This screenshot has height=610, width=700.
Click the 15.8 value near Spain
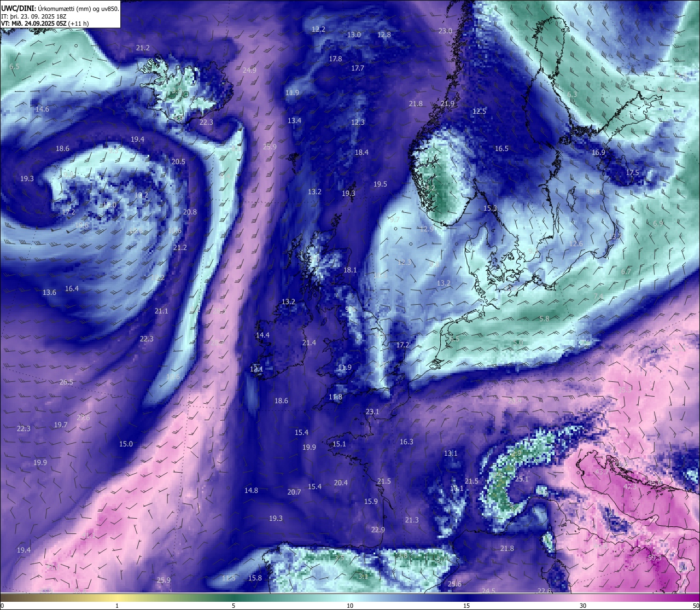(255, 578)
